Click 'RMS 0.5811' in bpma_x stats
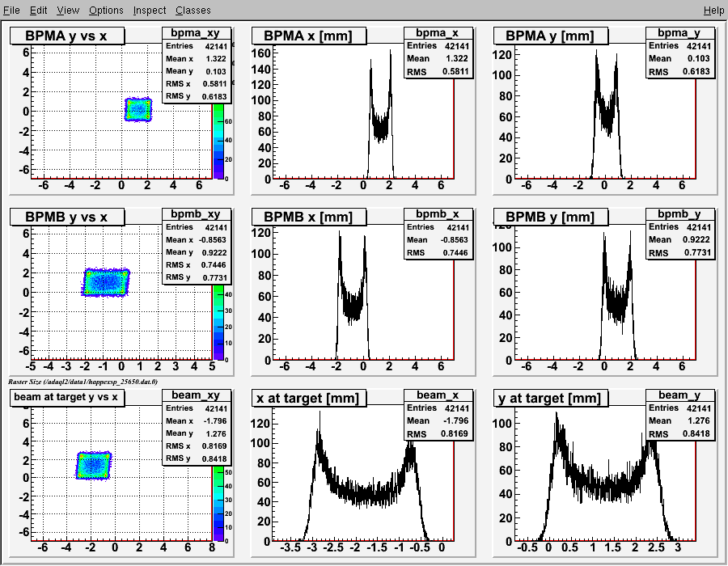The height and width of the screenshot is (566, 728). click(438, 72)
